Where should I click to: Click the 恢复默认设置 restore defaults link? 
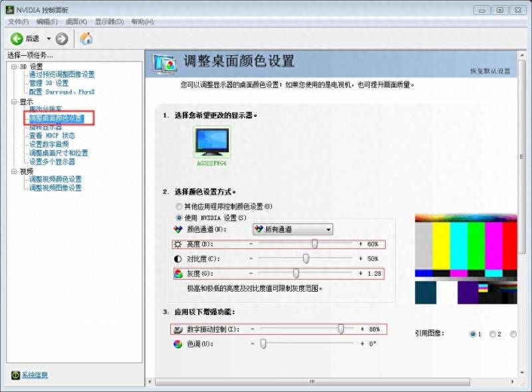(x=490, y=71)
